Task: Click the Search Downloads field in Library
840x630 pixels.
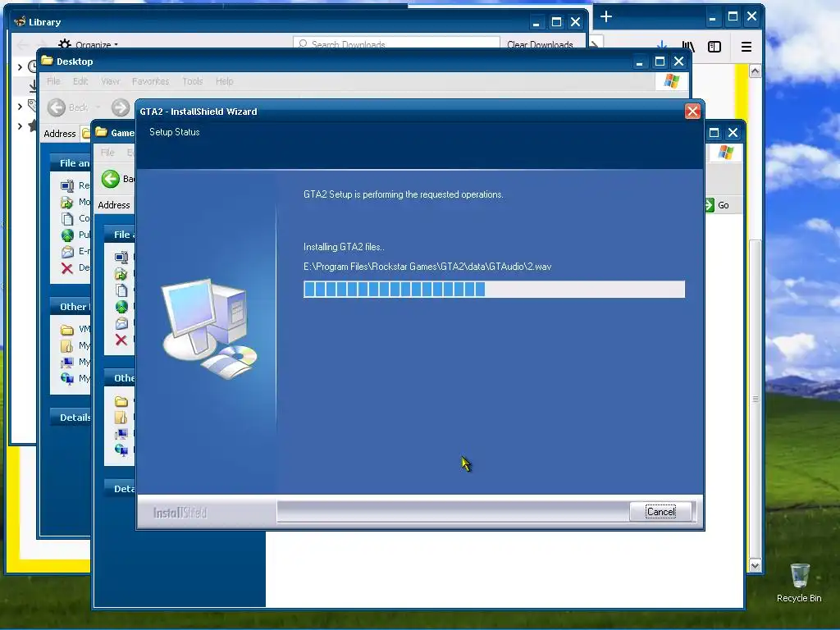Action: pos(396,43)
